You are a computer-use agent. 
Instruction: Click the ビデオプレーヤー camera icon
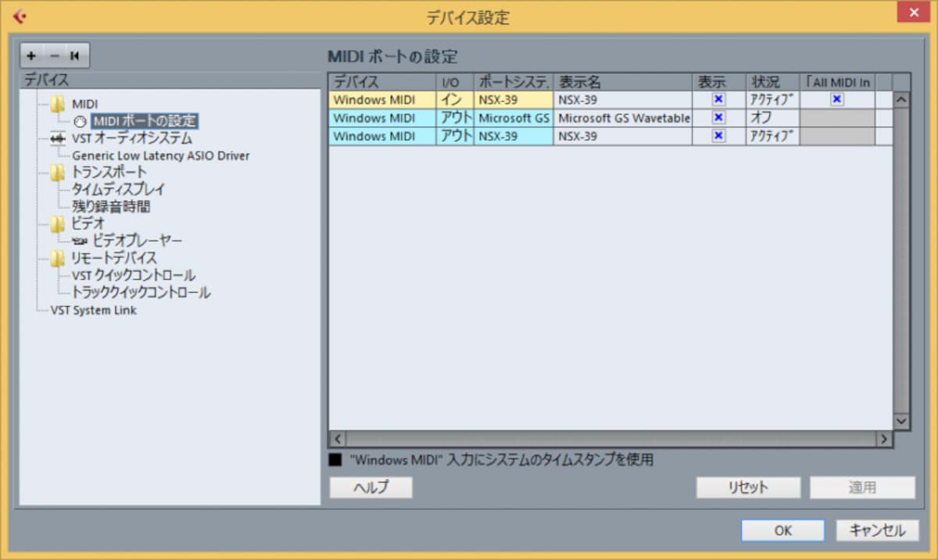click(81, 241)
